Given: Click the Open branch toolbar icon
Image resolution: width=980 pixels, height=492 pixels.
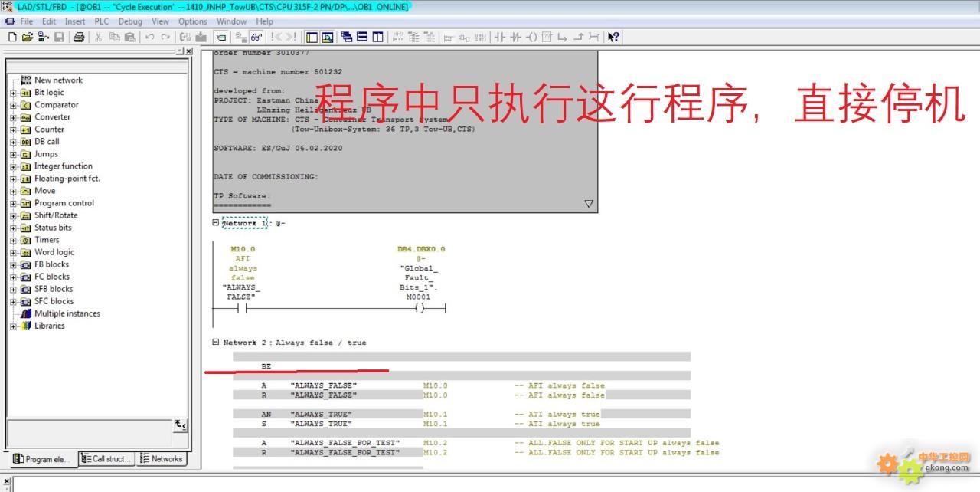Looking at the screenshot, I should pos(563,37).
